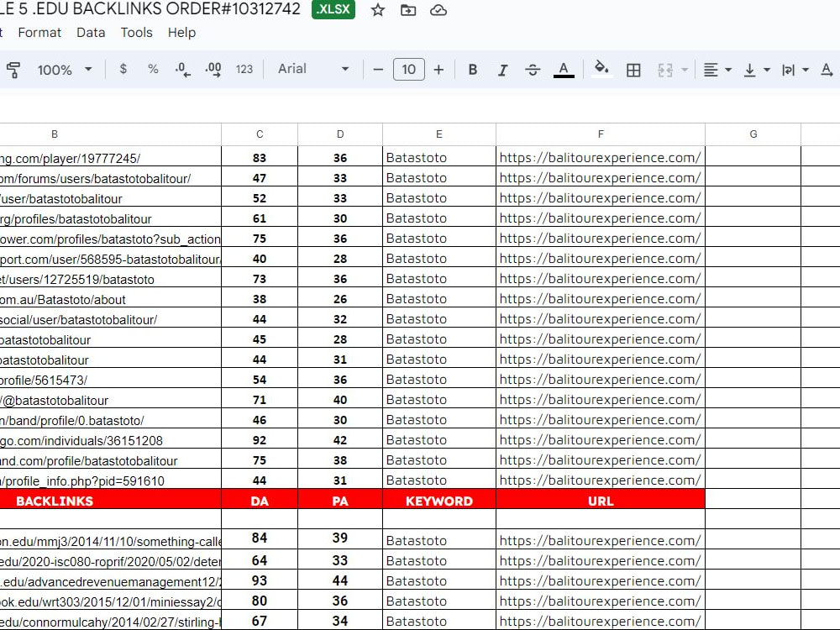Open the fill color picker
This screenshot has width=840, height=630.
[x=601, y=69]
